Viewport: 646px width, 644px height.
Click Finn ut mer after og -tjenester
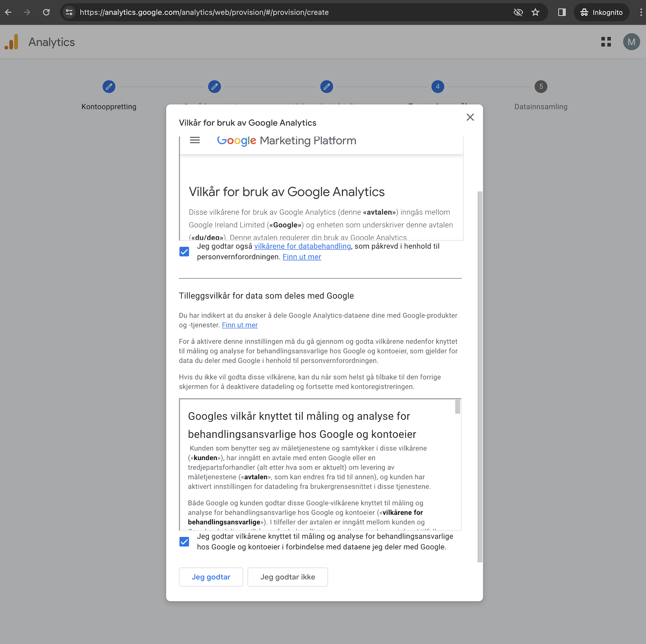[x=240, y=325]
